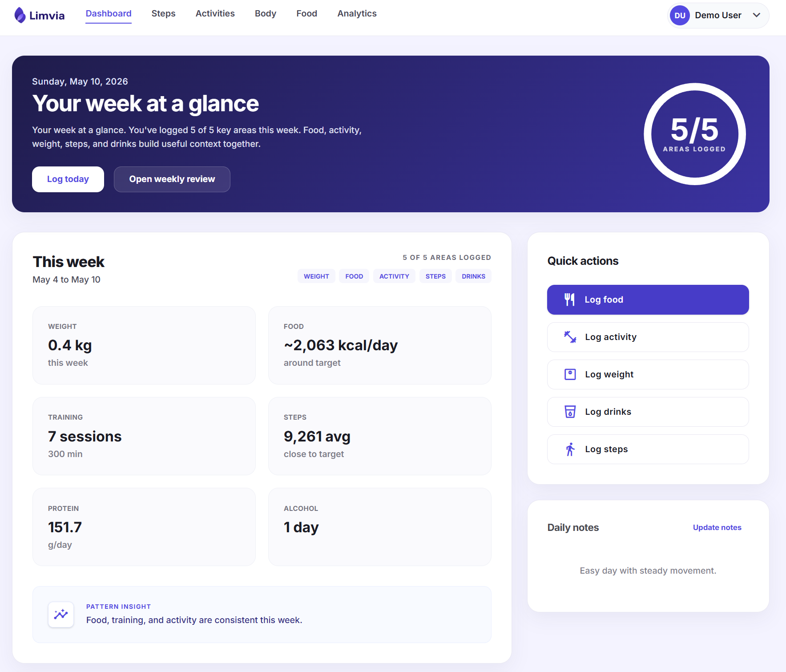Click the FOOD area chip
Viewport: 786px width, 672px height.
[354, 276]
